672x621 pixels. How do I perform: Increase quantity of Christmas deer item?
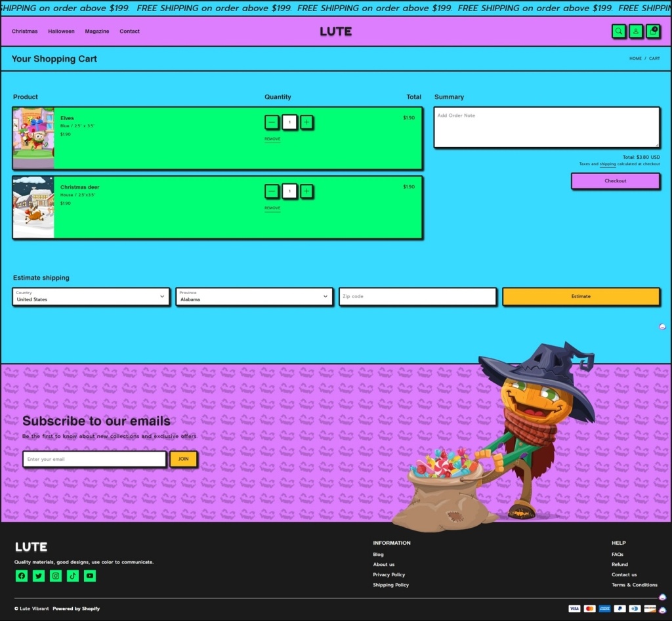pyautogui.click(x=306, y=191)
